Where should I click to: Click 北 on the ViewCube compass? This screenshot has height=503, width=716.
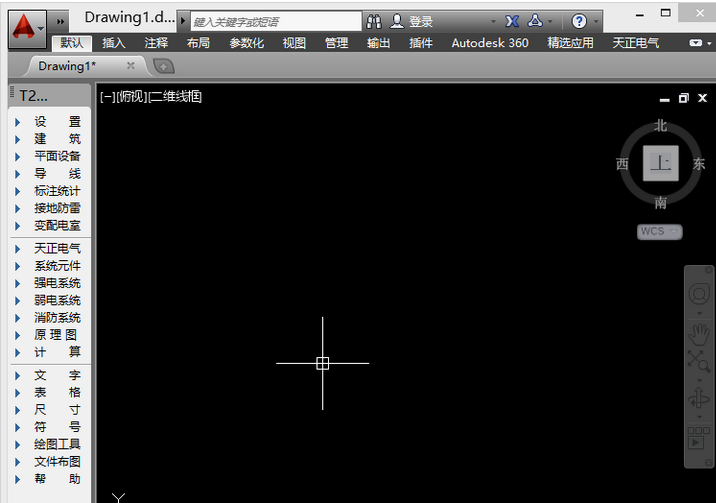[660, 126]
